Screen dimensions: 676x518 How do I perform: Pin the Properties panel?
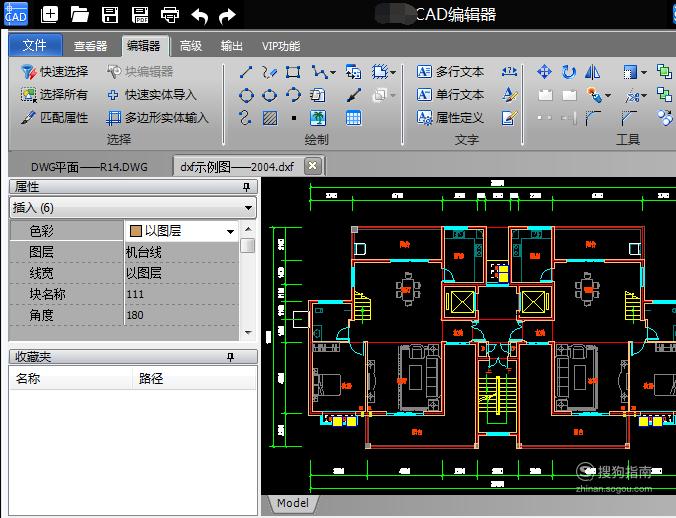[x=246, y=187]
